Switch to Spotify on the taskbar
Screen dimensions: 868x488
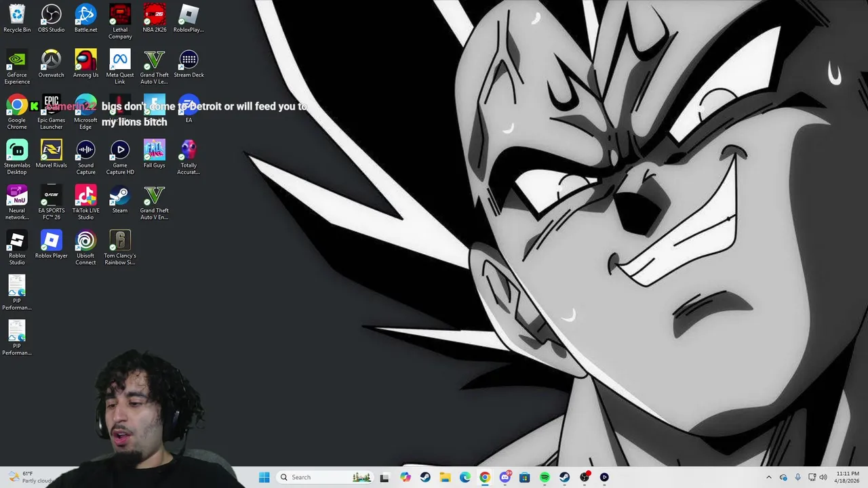tap(545, 477)
